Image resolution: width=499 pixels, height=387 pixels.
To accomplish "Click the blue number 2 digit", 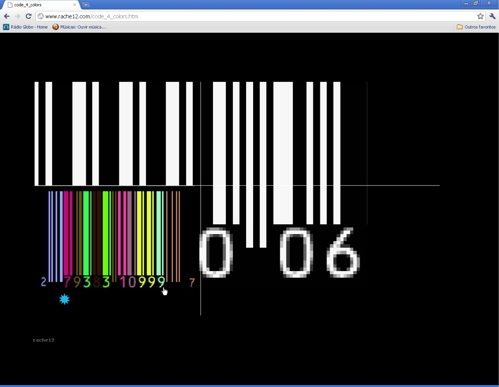I will (x=43, y=282).
